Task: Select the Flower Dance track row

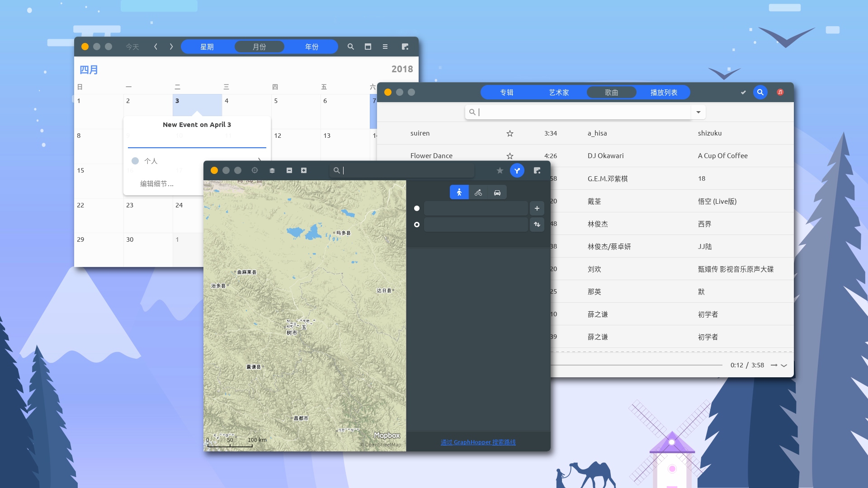Action: click(x=585, y=156)
